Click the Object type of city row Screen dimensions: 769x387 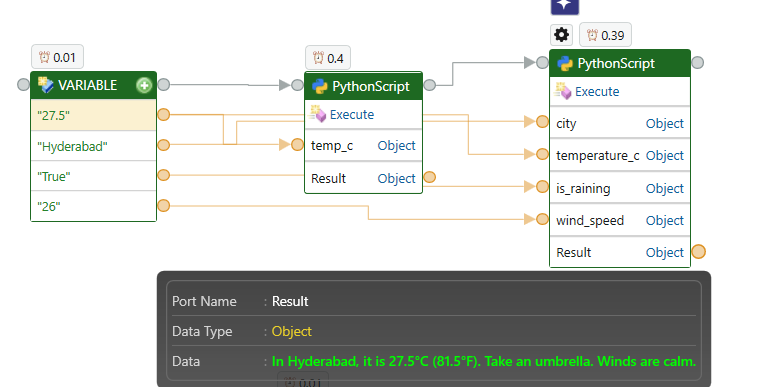coord(665,124)
